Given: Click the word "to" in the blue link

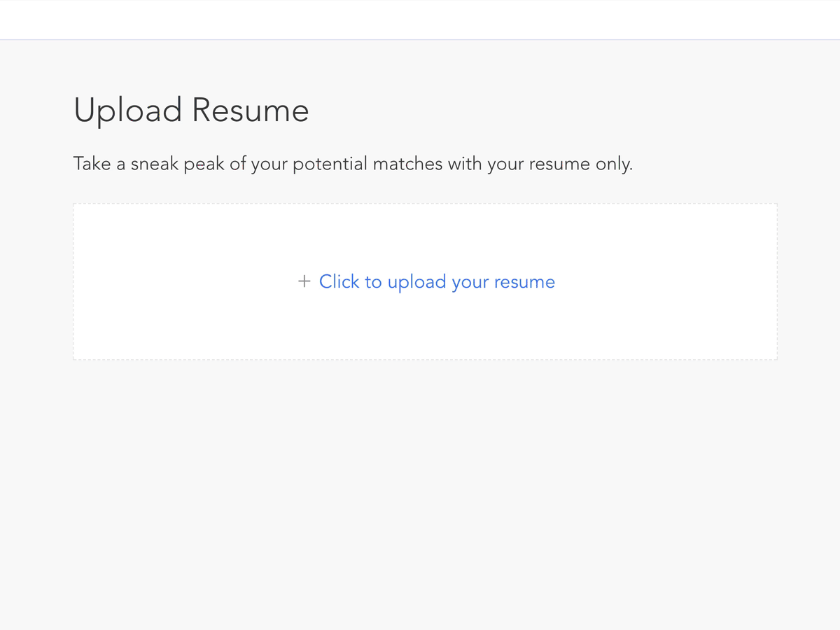Looking at the screenshot, I should point(373,281).
